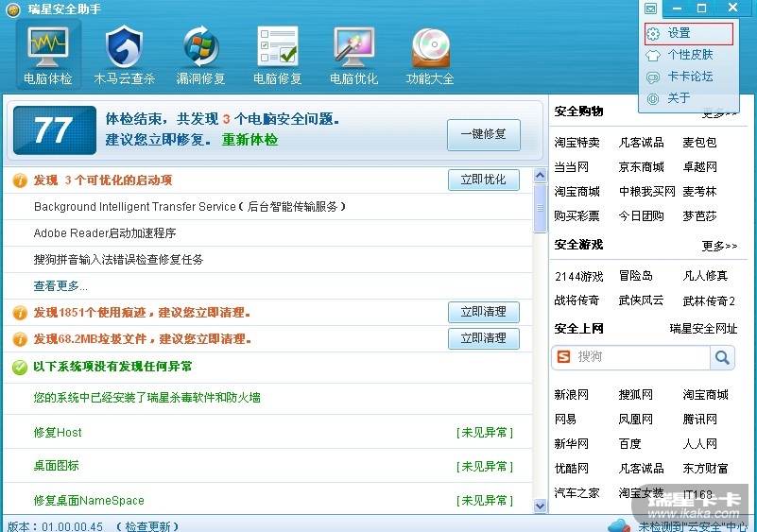The image size is (757, 532).
Task: Open 购买彩票 link
Action: [x=576, y=215]
